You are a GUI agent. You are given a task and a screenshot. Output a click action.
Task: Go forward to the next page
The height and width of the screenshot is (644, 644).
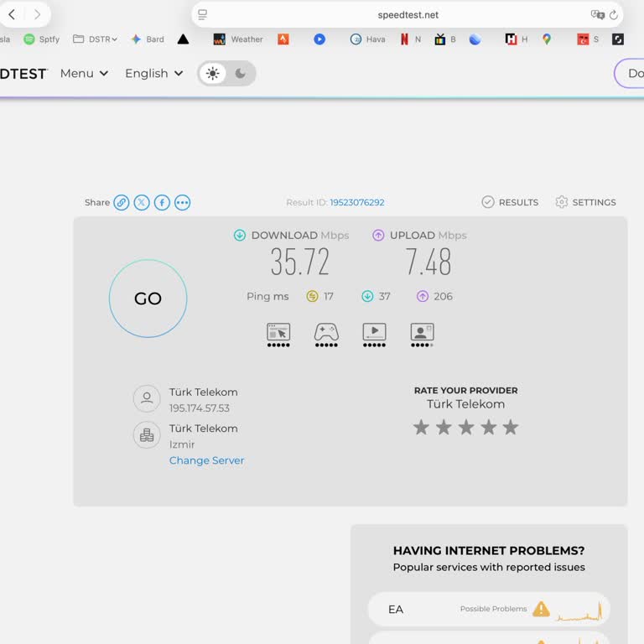pyautogui.click(x=38, y=15)
